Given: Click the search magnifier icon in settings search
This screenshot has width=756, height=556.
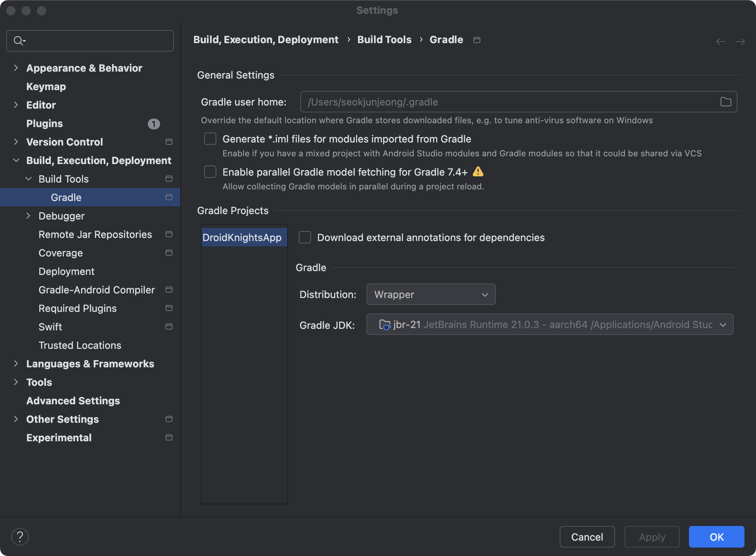Looking at the screenshot, I should (x=18, y=41).
